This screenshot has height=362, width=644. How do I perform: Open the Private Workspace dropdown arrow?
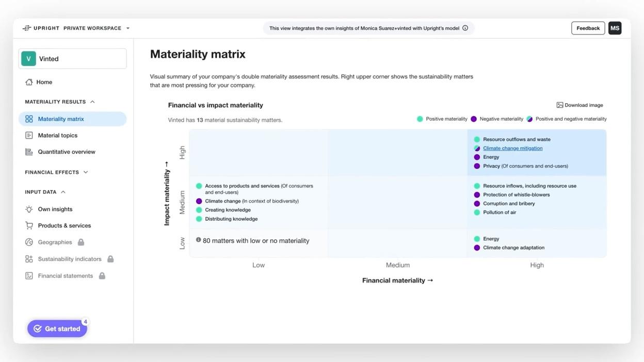(127, 27)
